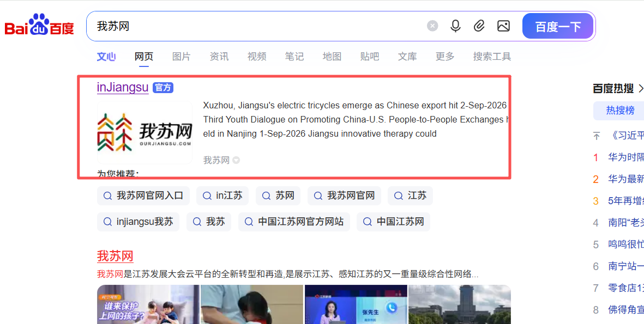Open the Baidu logo homepage link
644x324 pixels.
pyautogui.click(x=39, y=26)
